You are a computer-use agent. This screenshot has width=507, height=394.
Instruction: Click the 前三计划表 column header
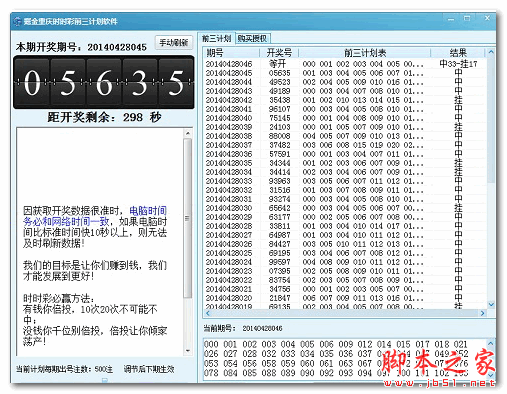pos(365,53)
